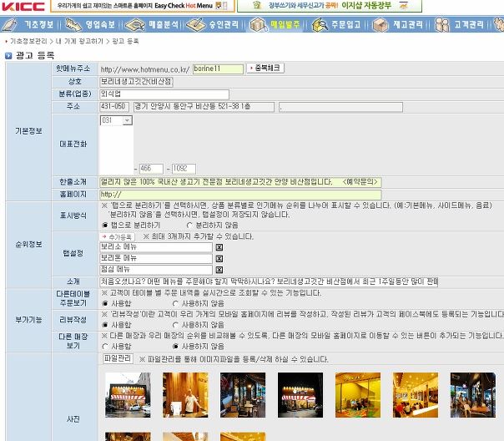504x441 pixels.
Task: Select 사용하지 않음 for 다른 매장 보기
Action: (175, 347)
